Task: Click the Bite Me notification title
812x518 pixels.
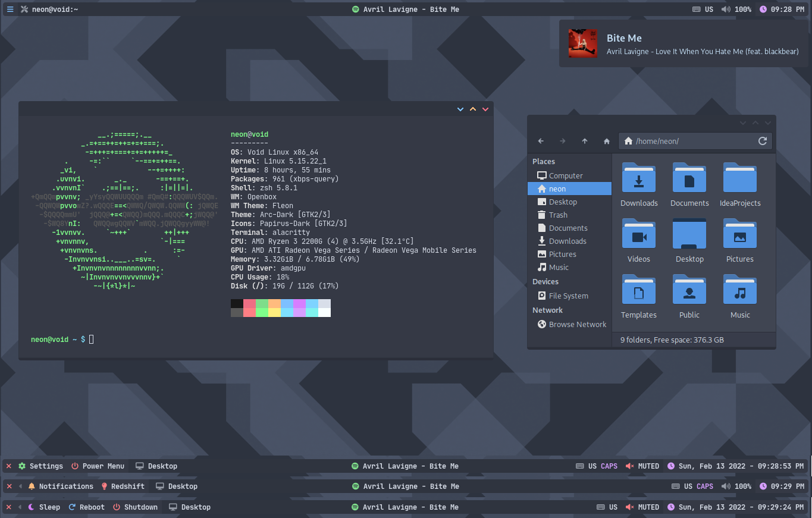Action: pyautogui.click(x=624, y=38)
